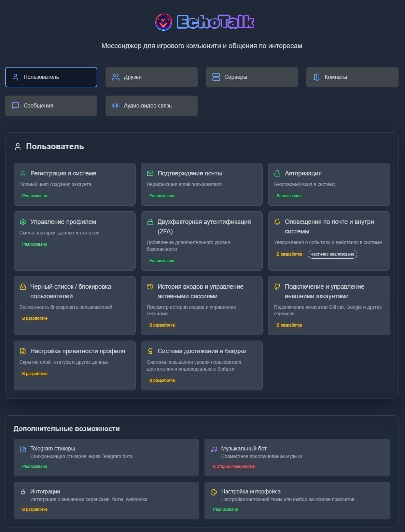Viewport: 405px width, 532px height.
Task: Open the Сообщения category tab
Action: [x=51, y=106]
